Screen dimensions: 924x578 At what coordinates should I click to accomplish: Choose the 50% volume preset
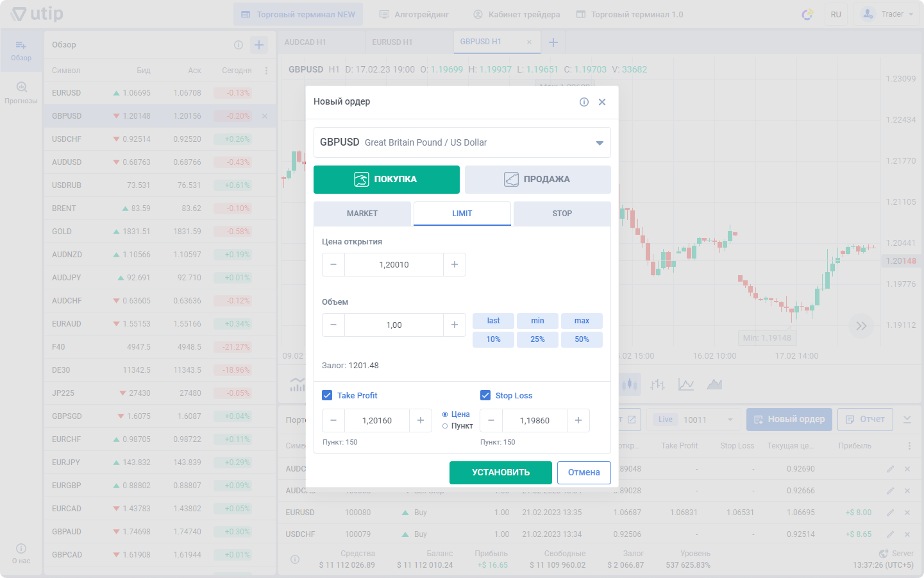tap(582, 339)
